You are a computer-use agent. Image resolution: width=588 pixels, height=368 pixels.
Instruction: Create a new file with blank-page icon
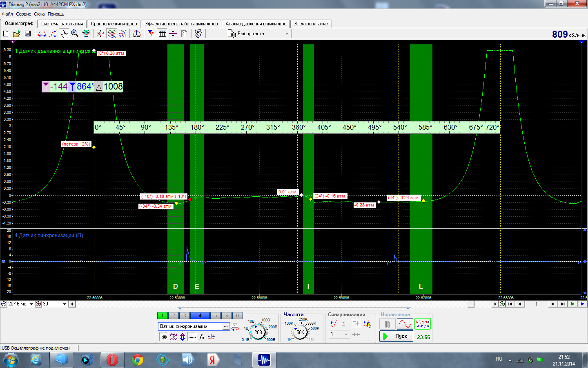click(6, 34)
